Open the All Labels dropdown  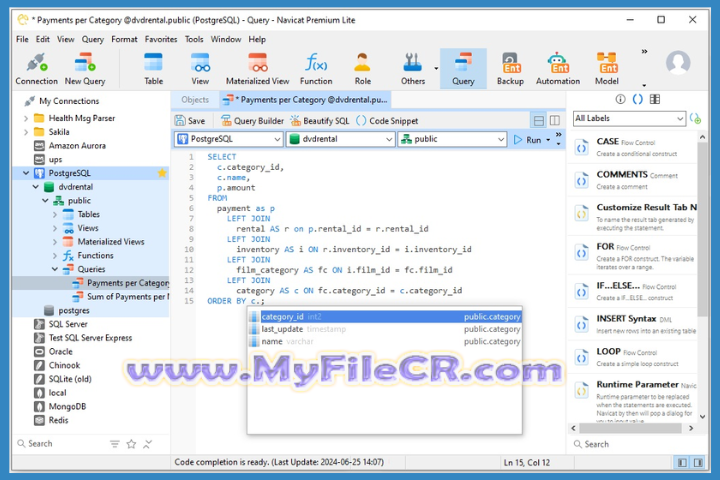[x=629, y=119]
